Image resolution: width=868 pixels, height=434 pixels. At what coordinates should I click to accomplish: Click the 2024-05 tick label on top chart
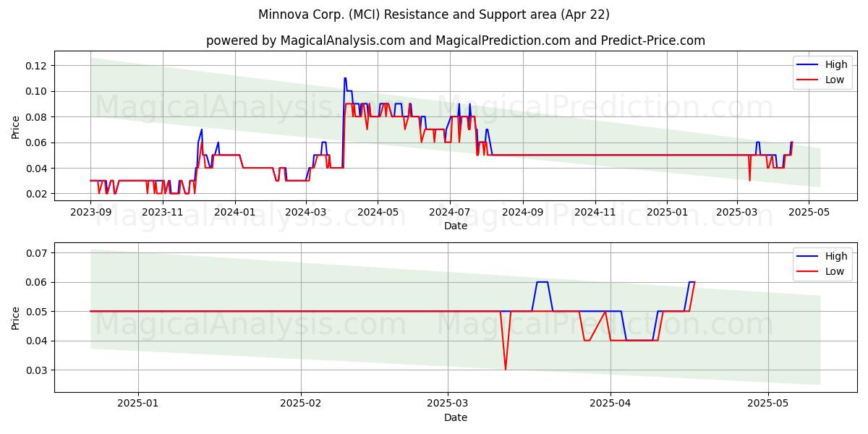[377, 213]
